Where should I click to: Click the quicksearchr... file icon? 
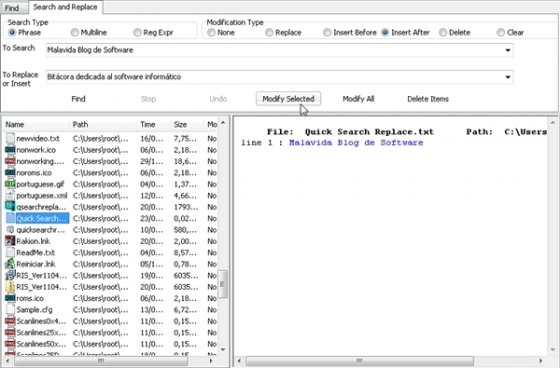pyautogui.click(x=10, y=230)
